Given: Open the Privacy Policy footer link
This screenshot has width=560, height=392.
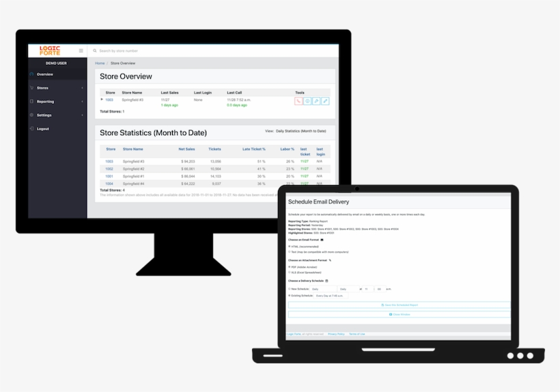Looking at the screenshot, I should [x=336, y=334].
